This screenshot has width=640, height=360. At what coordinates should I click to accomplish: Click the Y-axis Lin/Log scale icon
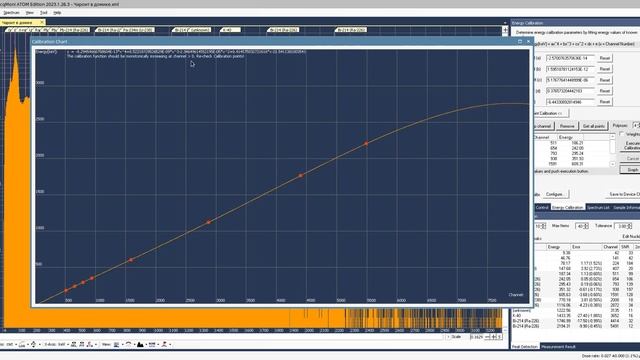[22, 345]
